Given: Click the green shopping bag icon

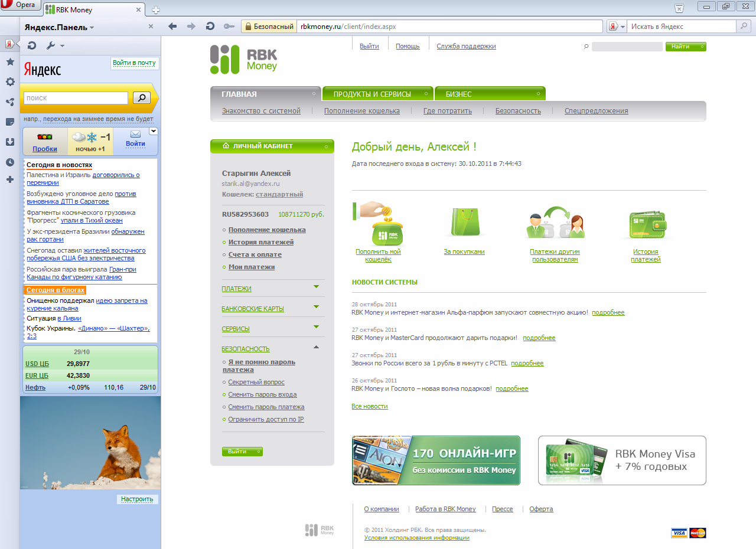Looking at the screenshot, I should pos(464,223).
